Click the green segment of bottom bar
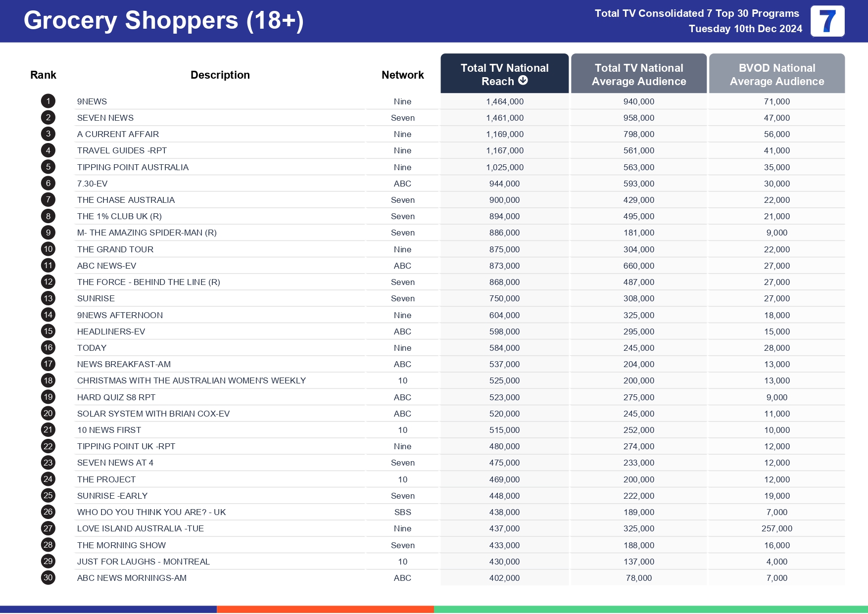This screenshot has height=614, width=868. [x=650, y=609]
